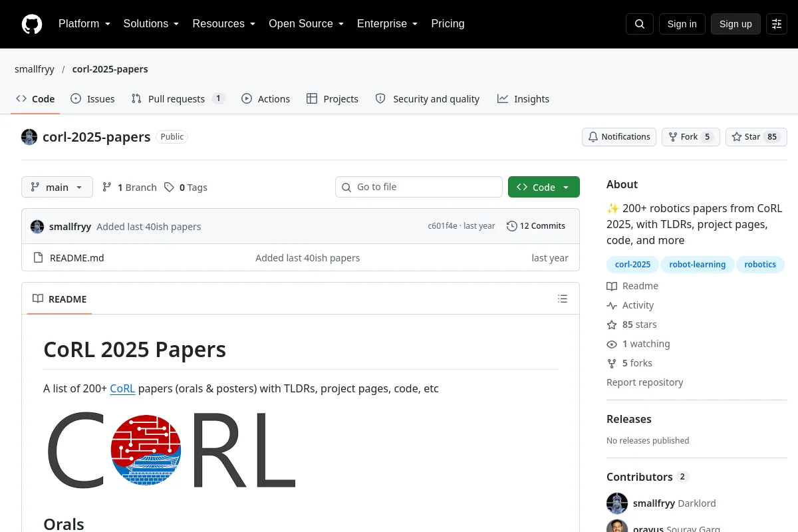Expand the Platform menu

(84, 24)
